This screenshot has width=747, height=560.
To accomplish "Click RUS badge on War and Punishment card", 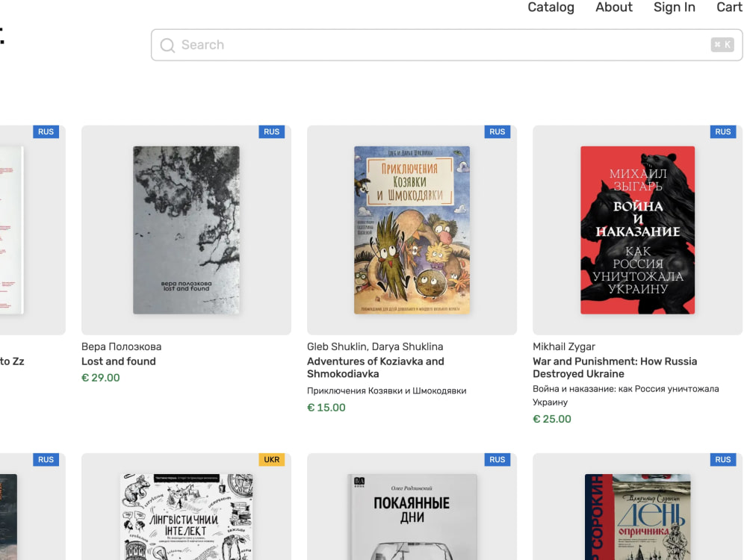I will click(x=722, y=132).
